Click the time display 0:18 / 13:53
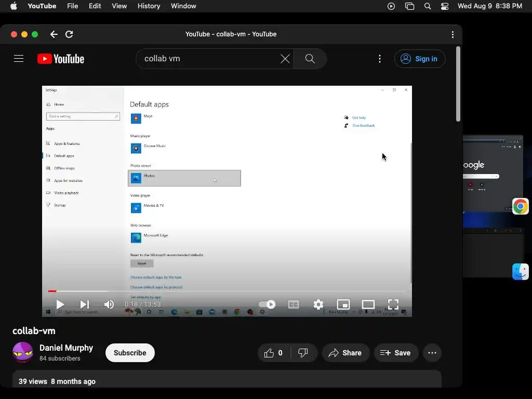The image size is (532, 399). pyautogui.click(x=142, y=304)
